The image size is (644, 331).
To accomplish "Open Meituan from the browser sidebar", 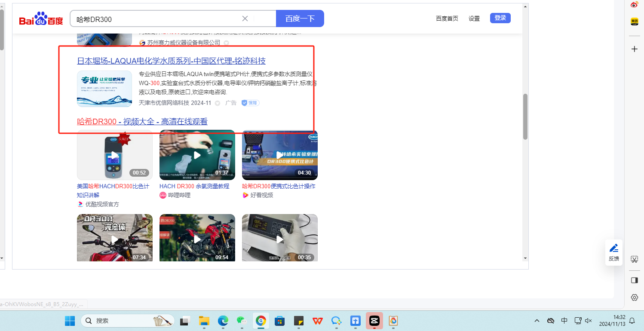I will (x=634, y=21).
